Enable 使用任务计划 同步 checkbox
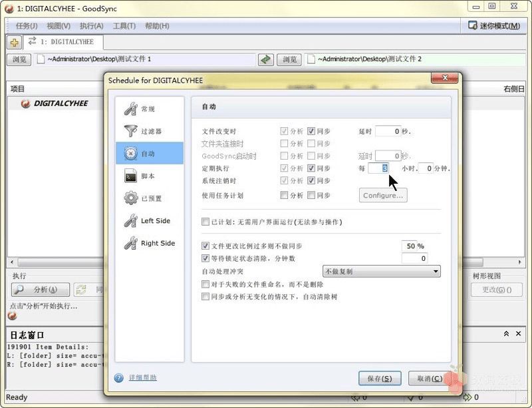532x408 pixels. pos(311,195)
